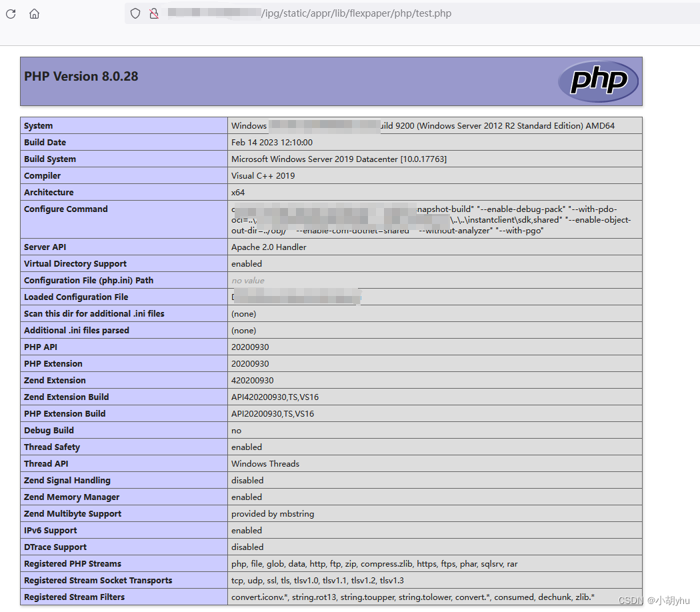Click IPv6 Support label
The height and width of the screenshot is (612, 700).
click(x=51, y=530)
